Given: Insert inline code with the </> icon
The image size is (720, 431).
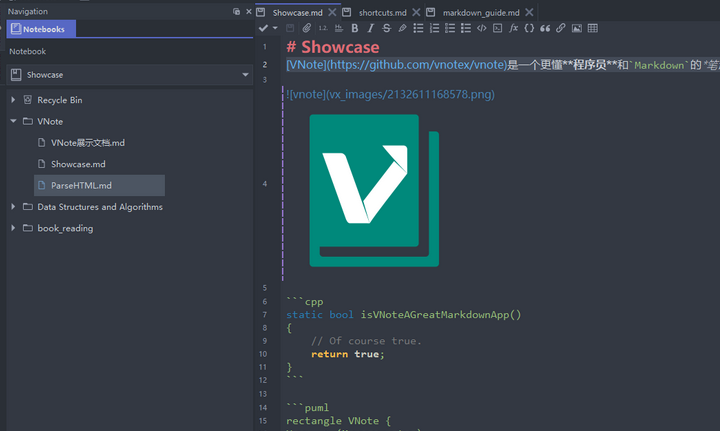Looking at the screenshot, I should [481, 28].
